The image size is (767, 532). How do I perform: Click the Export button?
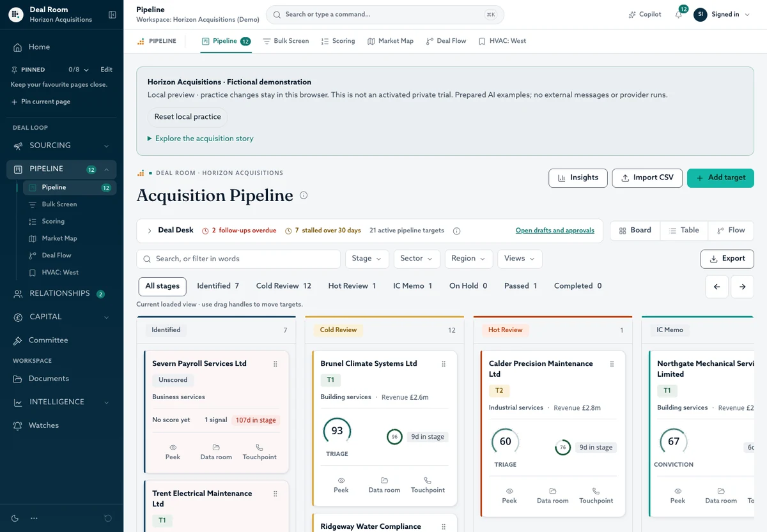tap(727, 259)
